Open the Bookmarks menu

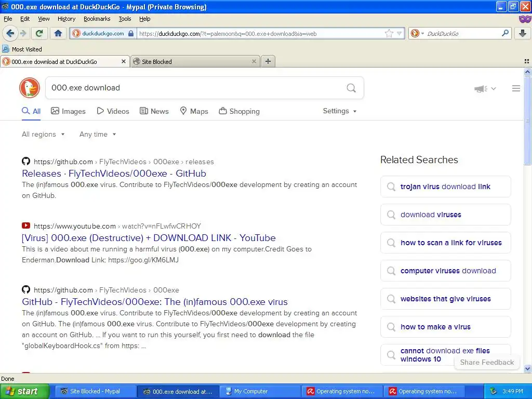point(97,19)
